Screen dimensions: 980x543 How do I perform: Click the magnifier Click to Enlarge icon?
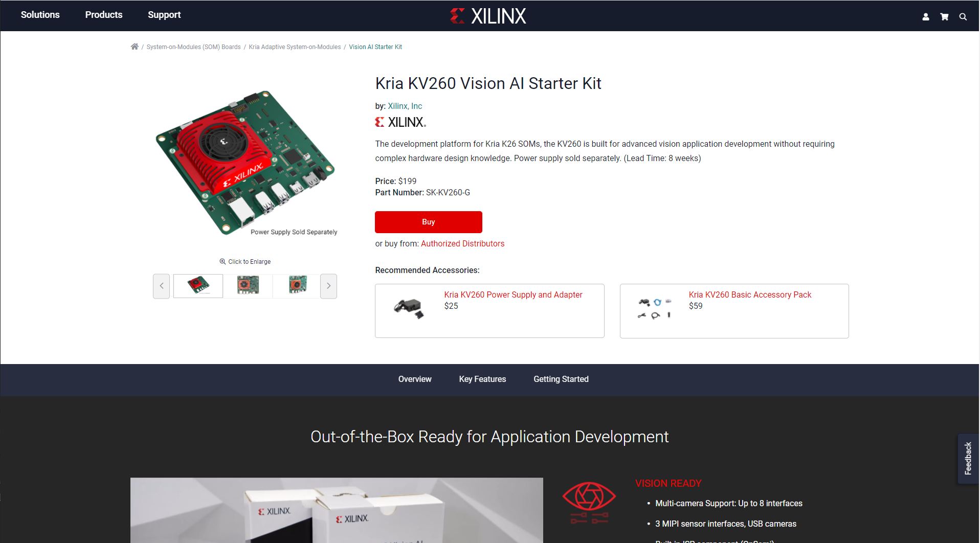tap(222, 261)
